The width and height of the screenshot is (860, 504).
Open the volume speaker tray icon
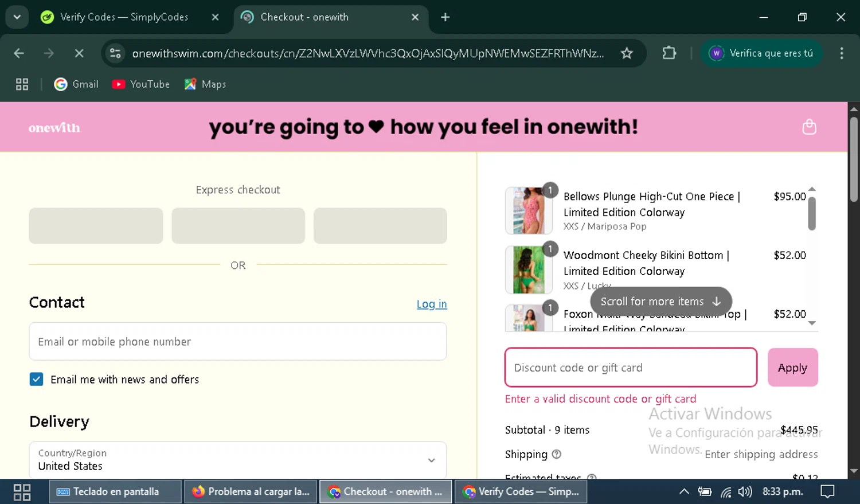click(x=745, y=492)
